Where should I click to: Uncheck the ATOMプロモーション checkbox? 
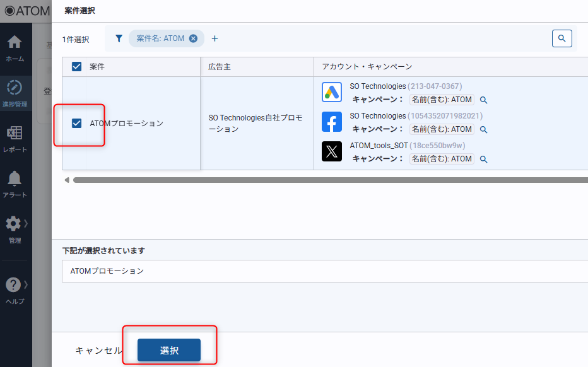77,123
